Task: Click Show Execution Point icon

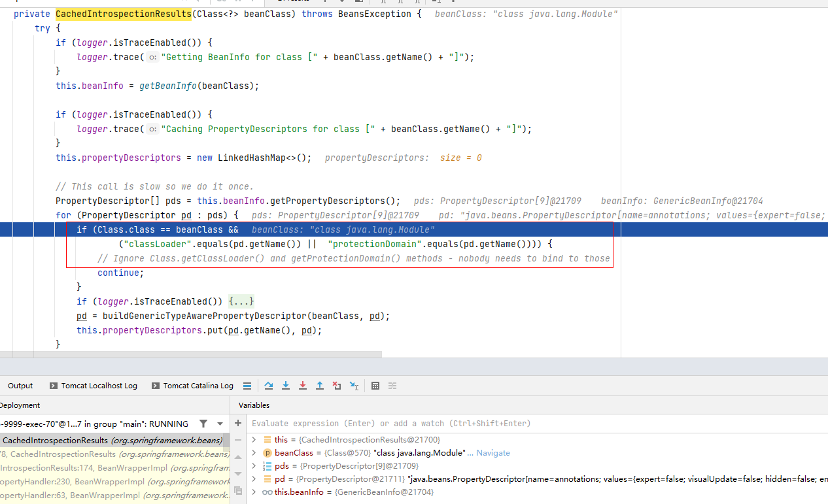Action: tap(247, 386)
